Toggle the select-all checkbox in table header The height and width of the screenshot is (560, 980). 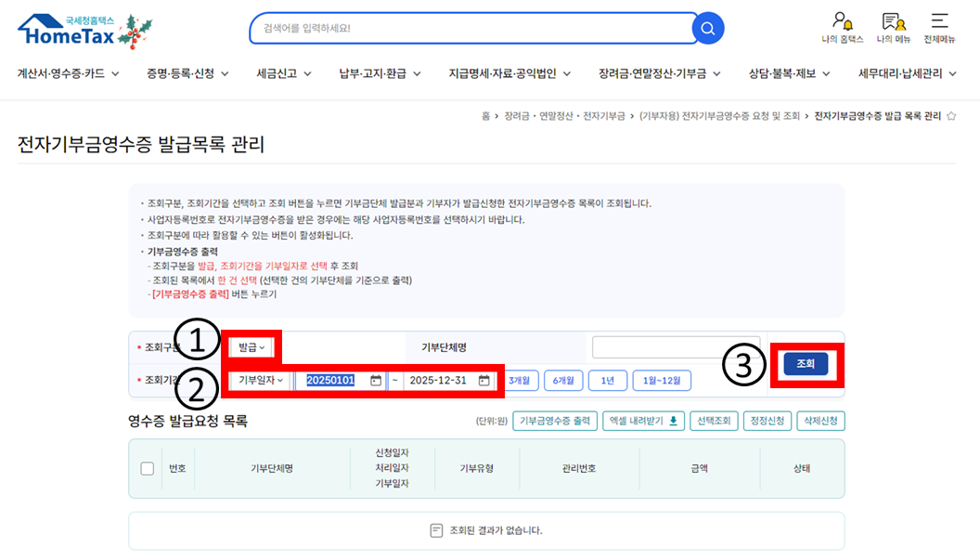148,469
